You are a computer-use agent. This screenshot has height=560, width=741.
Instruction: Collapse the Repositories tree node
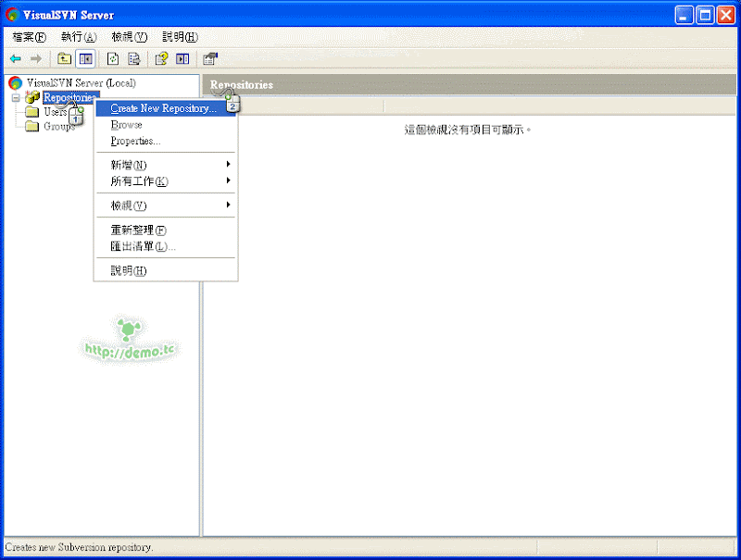pyautogui.click(x=16, y=98)
